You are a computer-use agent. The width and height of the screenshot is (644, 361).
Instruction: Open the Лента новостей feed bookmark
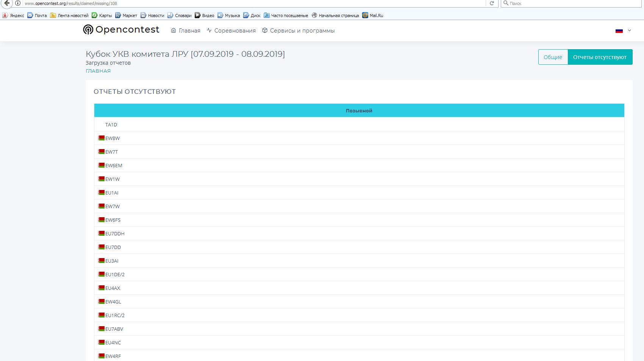pos(69,16)
